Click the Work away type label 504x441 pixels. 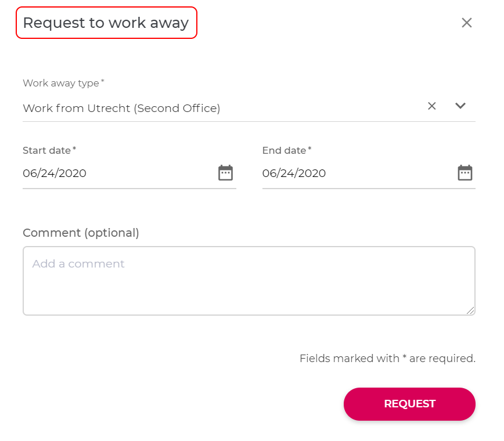[x=63, y=83]
